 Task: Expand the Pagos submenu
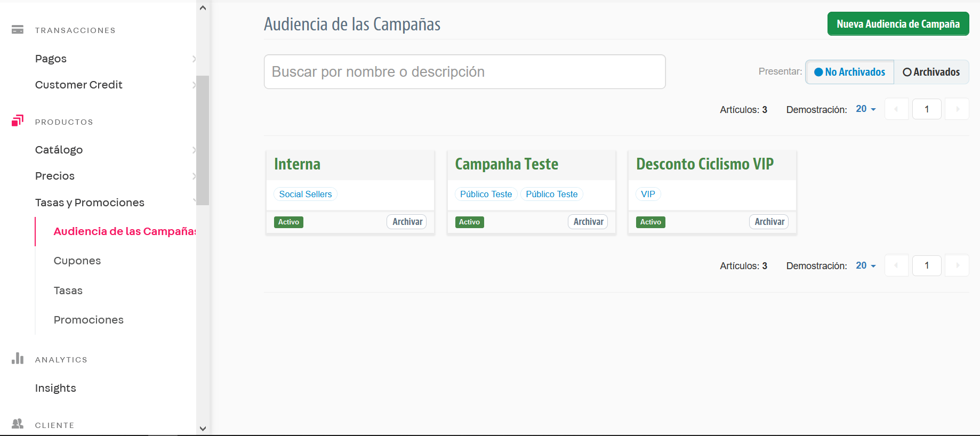pos(51,59)
